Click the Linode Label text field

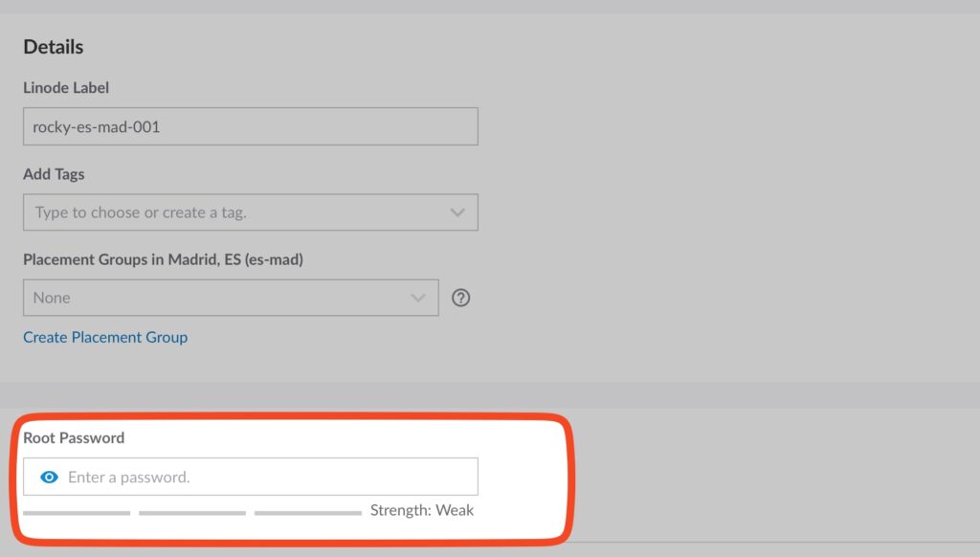point(250,126)
